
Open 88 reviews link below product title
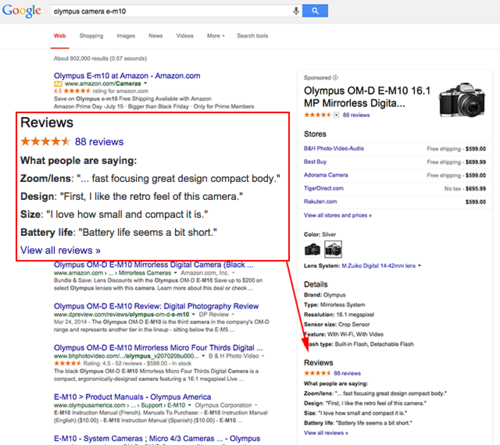(356, 115)
